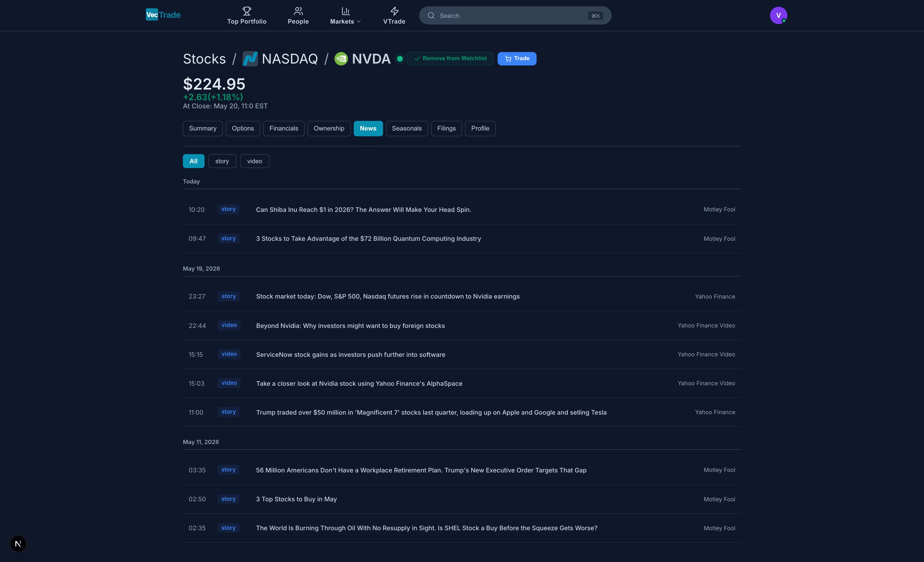Open Yahoo Finance's AlphaSpace Nvidia video

tap(359, 383)
